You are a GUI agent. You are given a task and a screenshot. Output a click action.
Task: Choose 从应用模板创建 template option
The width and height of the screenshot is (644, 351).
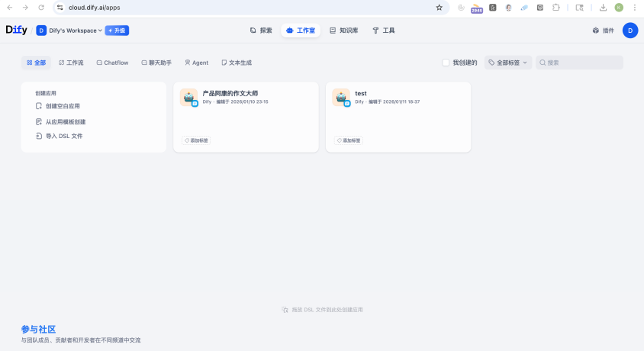[x=65, y=121]
